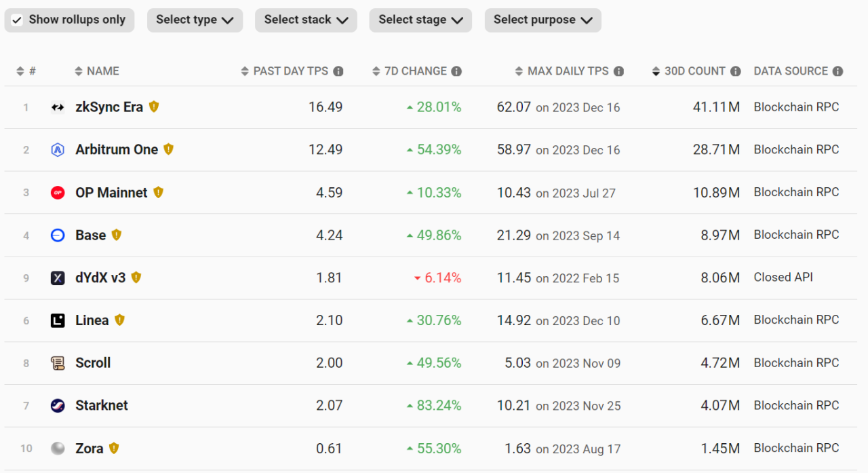Sort table by 7D Change column
868x473 pixels.
415,71
